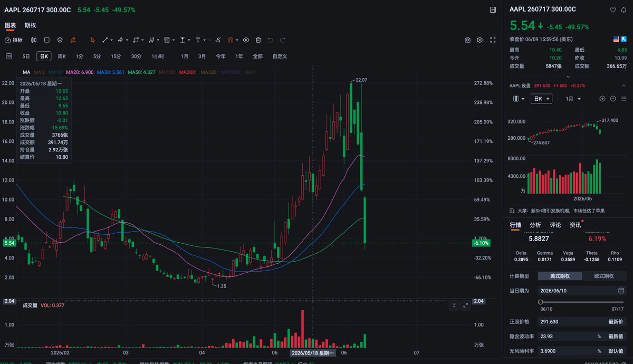Select the 5日 timeframe
633x364 pixels.
[x=26, y=56]
